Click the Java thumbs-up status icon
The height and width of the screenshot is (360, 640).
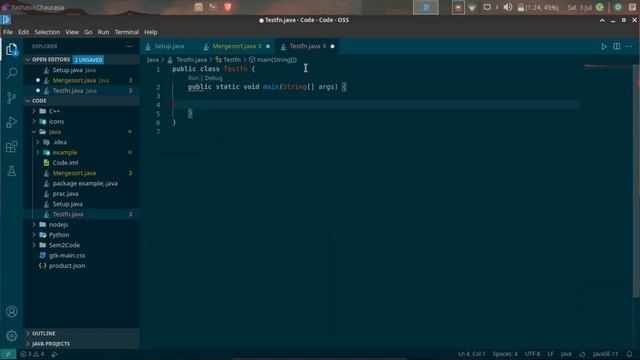pyautogui.click(x=582, y=354)
